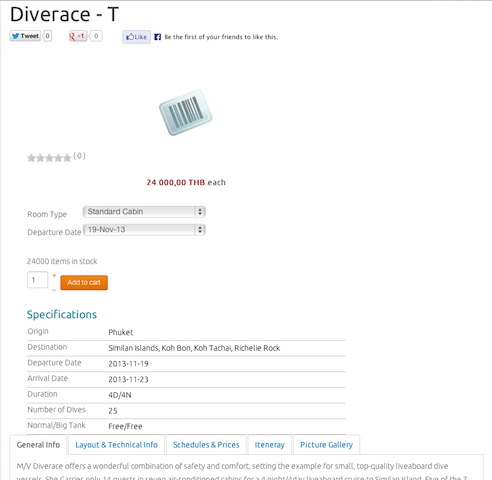Click the 24 000,00 THB price
492x480 pixels.
(176, 182)
